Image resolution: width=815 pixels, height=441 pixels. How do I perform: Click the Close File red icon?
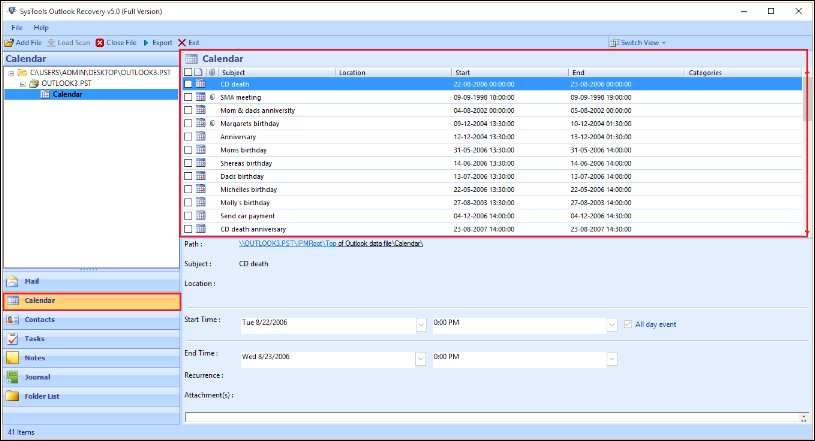[100, 43]
